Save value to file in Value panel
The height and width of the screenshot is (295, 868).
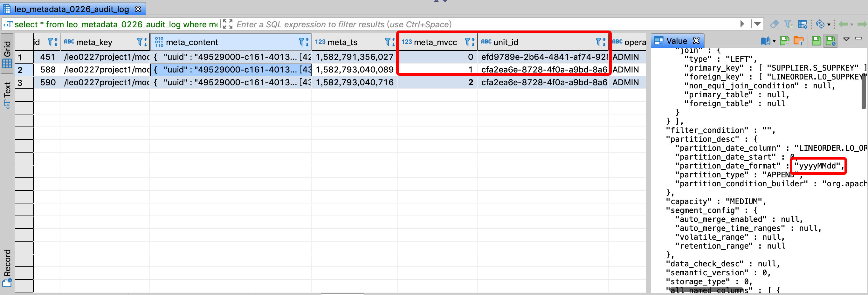coord(784,41)
